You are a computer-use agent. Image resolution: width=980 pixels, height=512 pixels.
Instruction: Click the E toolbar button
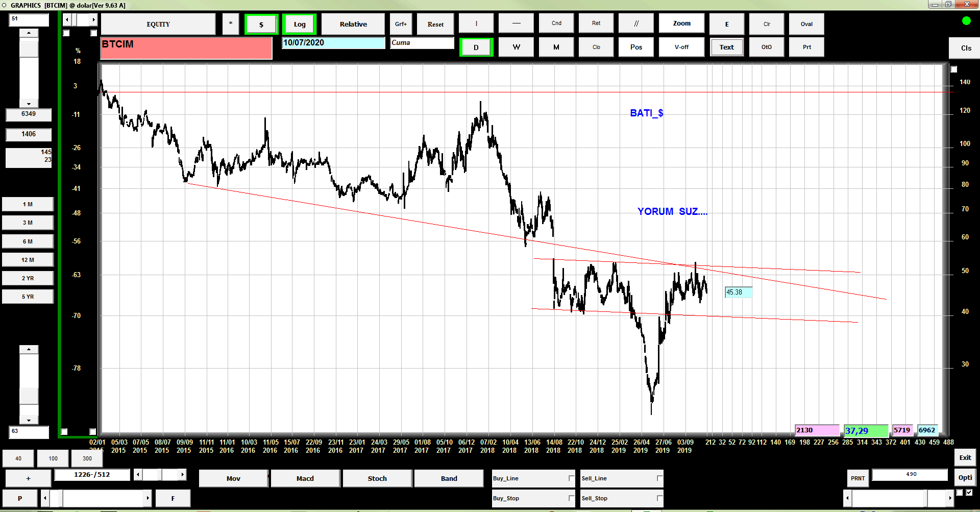(x=727, y=24)
